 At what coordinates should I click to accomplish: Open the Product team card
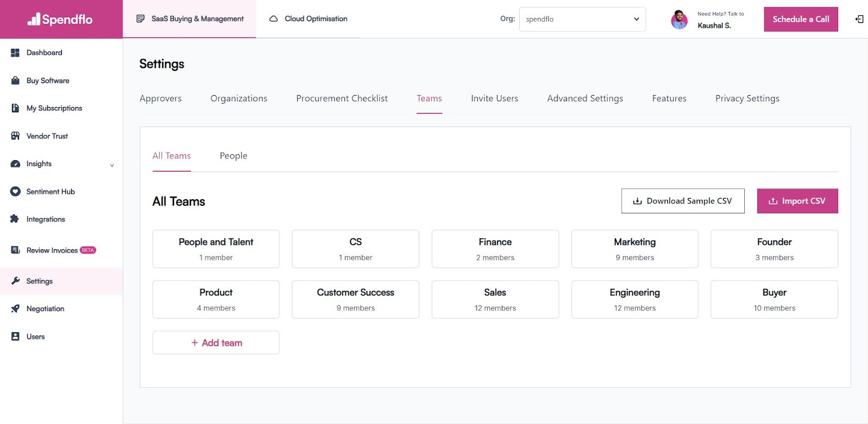tap(216, 299)
